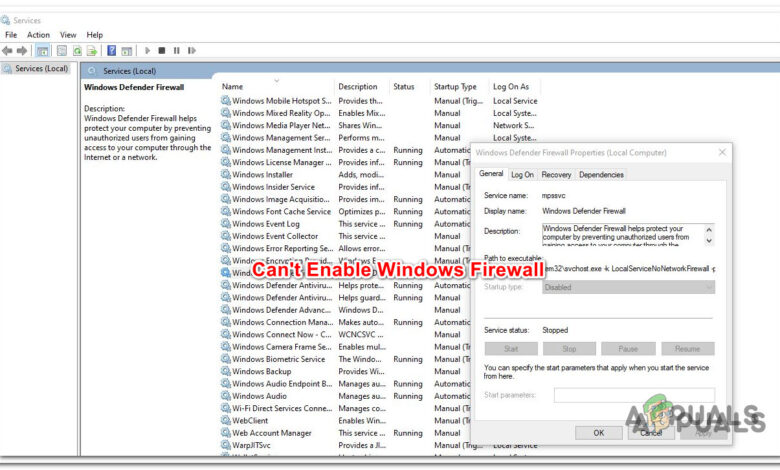Click gear icon beside Windows Audio
The width and height of the screenshot is (780, 470).
(226, 396)
